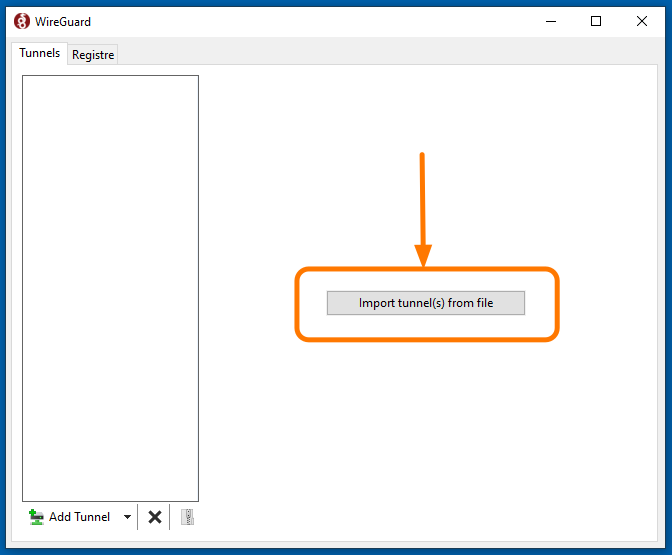Export tunnels using the zip archive icon
672x555 pixels.
point(187,517)
